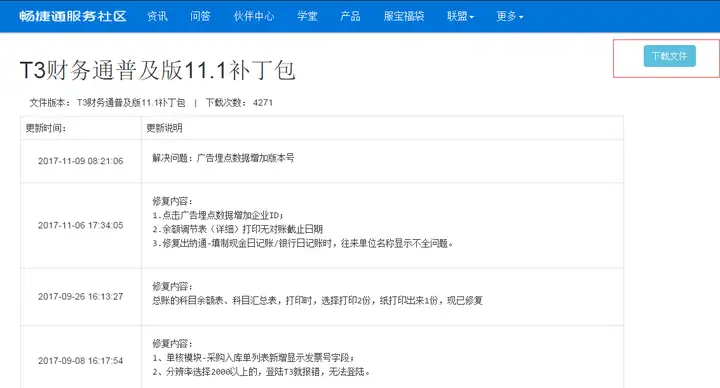Click the page title T3财务通普及版11.1补丁包
This screenshot has width=720, height=388.
tap(158, 70)
